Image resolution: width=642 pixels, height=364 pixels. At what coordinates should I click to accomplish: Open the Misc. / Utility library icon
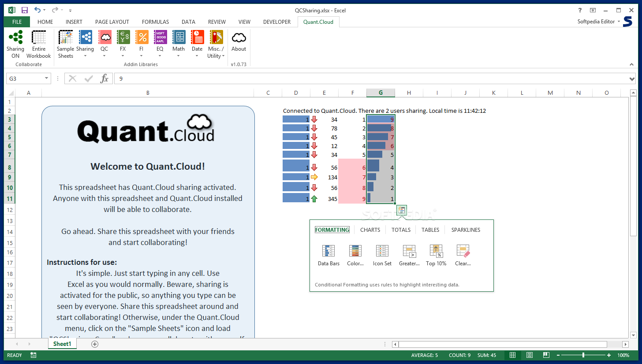216,37
